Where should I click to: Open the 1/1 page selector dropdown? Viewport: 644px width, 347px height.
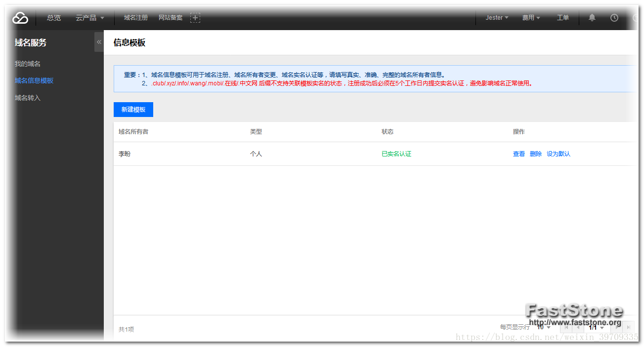click(x=597, y=327)
